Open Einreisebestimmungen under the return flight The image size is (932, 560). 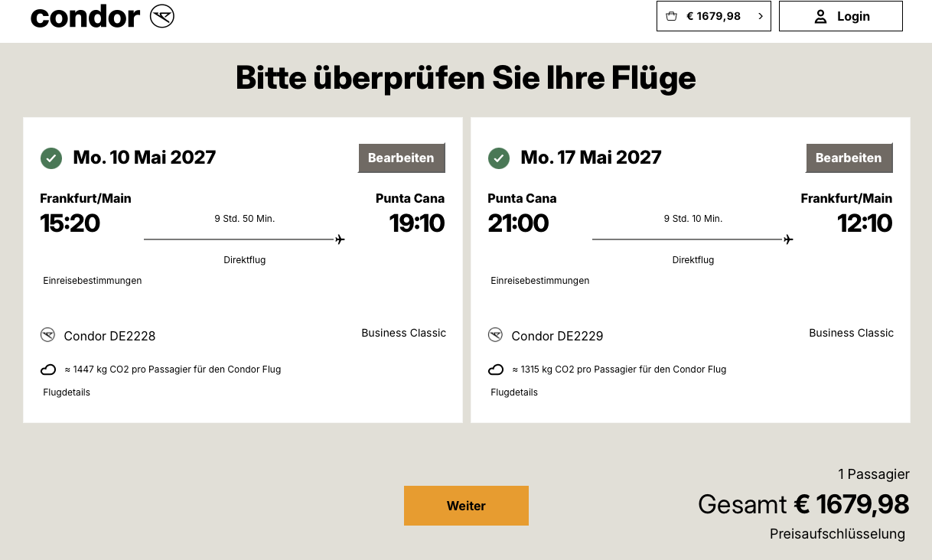tap(540, 281)
